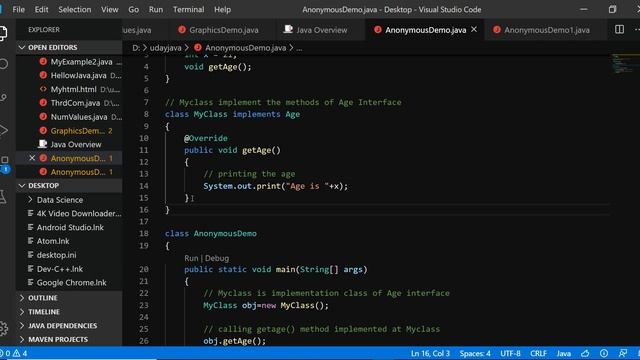The image size is (640, 360).
Task: Select Android Studio.lnk in Desktop folder
Action: [x=70, y=227]
